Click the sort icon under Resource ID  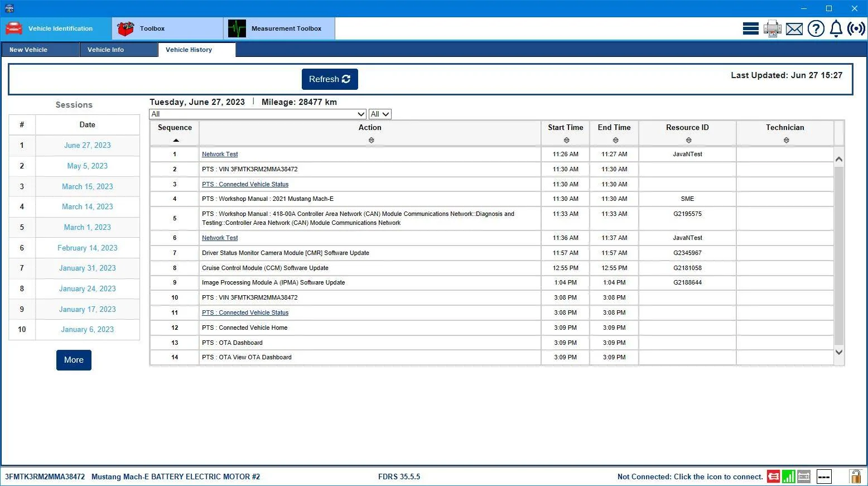click(x=688, y=140)
